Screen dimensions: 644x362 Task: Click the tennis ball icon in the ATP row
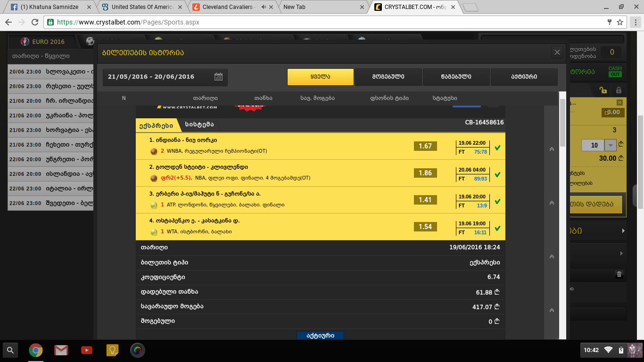(x=154, y=205)
